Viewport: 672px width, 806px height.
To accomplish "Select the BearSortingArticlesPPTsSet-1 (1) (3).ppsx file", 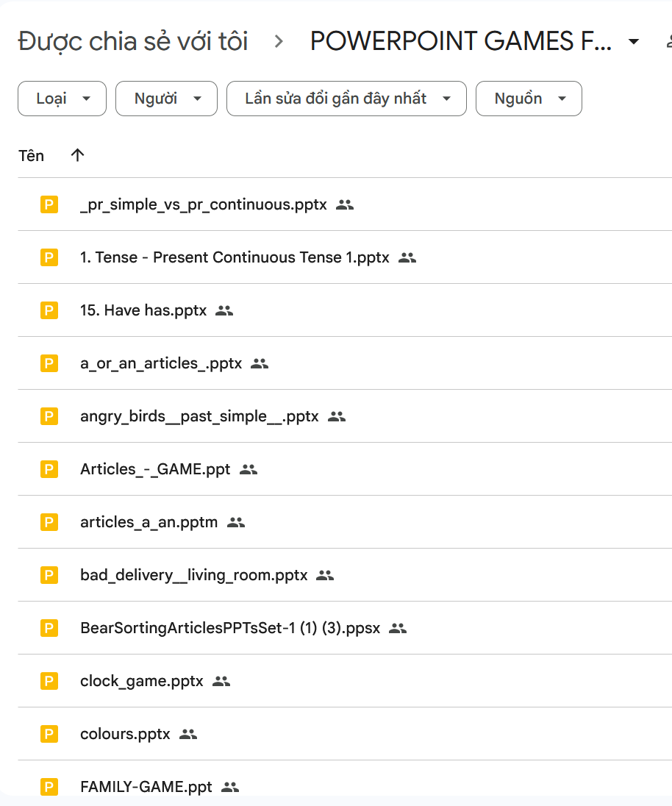I will click(229, 628).
